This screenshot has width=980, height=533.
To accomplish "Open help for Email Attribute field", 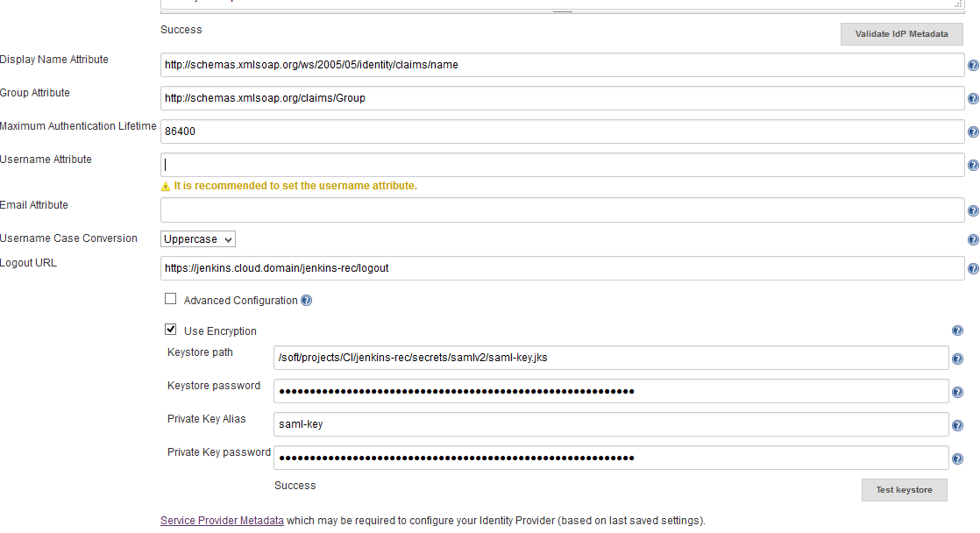I will point(973,211).
